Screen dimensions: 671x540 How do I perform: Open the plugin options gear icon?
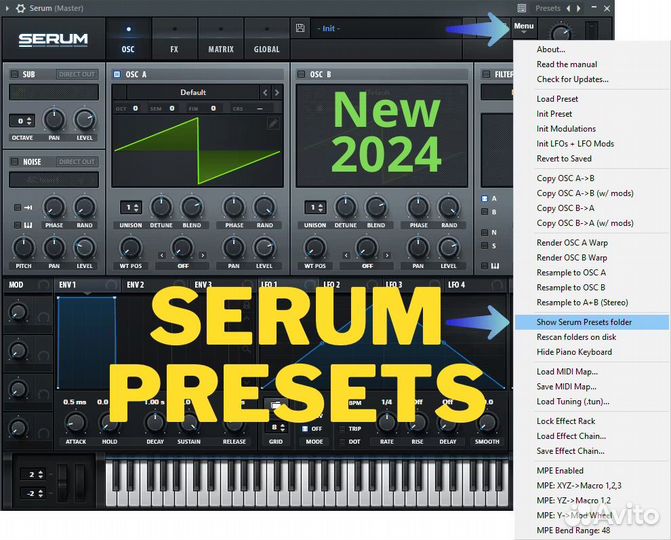[20, 8]
